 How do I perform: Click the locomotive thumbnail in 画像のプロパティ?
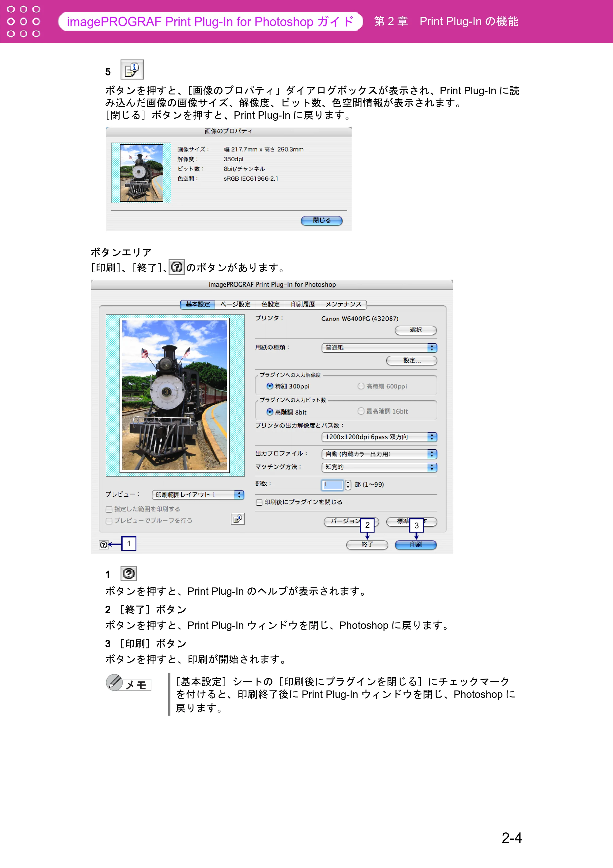pos(141,173)
